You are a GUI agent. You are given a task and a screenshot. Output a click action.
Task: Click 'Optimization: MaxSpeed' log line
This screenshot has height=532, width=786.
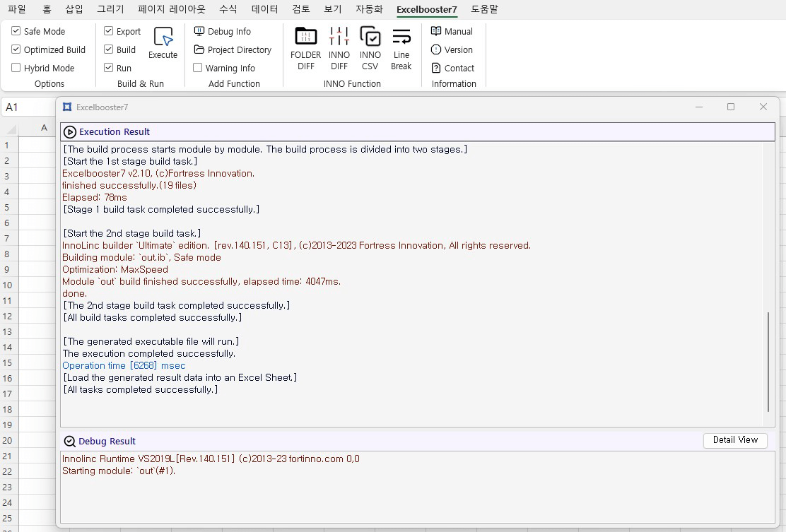(x=115, y=269)
